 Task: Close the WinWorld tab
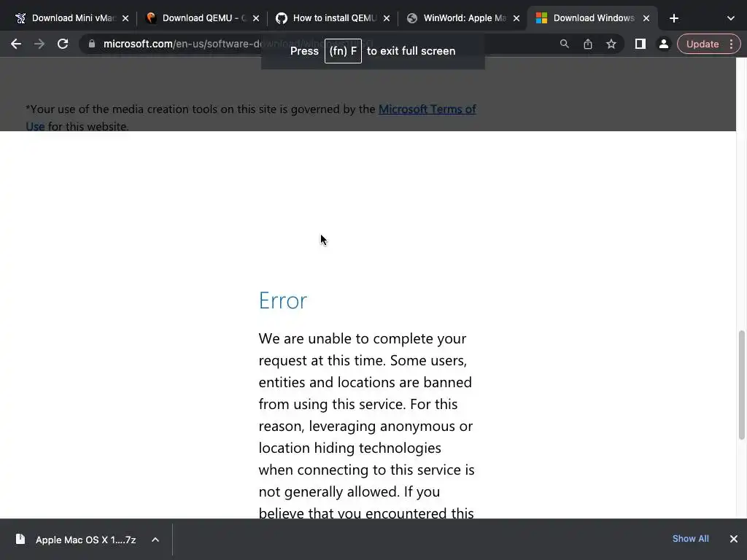(516, 18)
